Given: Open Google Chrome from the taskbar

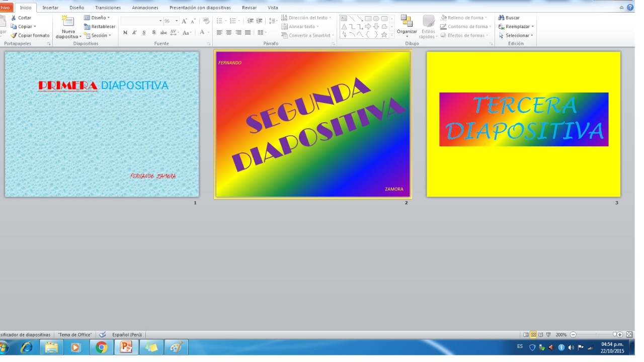Looking at the screenshot, I should 102,347.
